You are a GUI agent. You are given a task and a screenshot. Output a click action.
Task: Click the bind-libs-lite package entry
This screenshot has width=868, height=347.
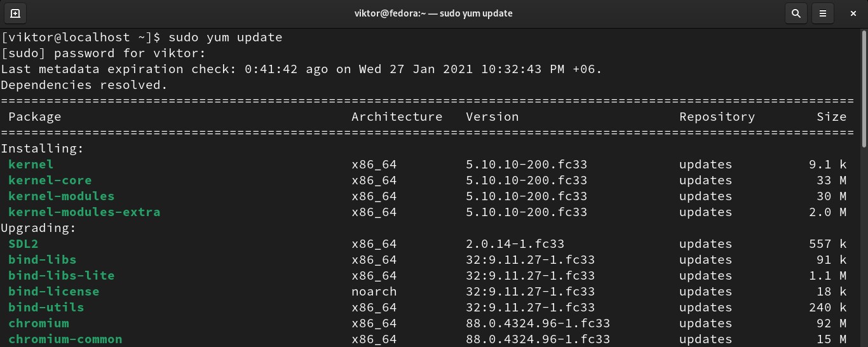(x=61, y=276)
